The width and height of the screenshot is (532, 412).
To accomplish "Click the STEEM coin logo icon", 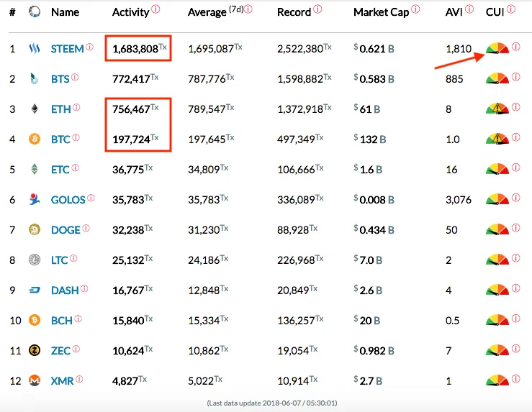I will [35, 48].
